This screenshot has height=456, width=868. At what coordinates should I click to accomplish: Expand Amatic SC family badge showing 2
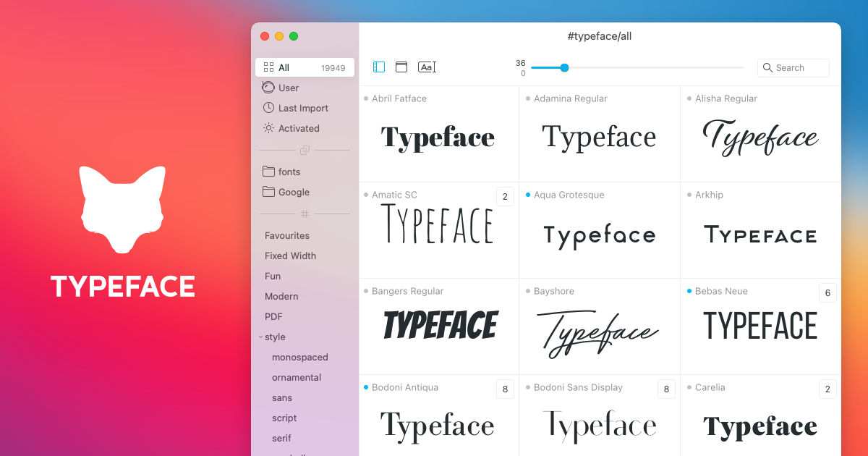click(505, 196)
